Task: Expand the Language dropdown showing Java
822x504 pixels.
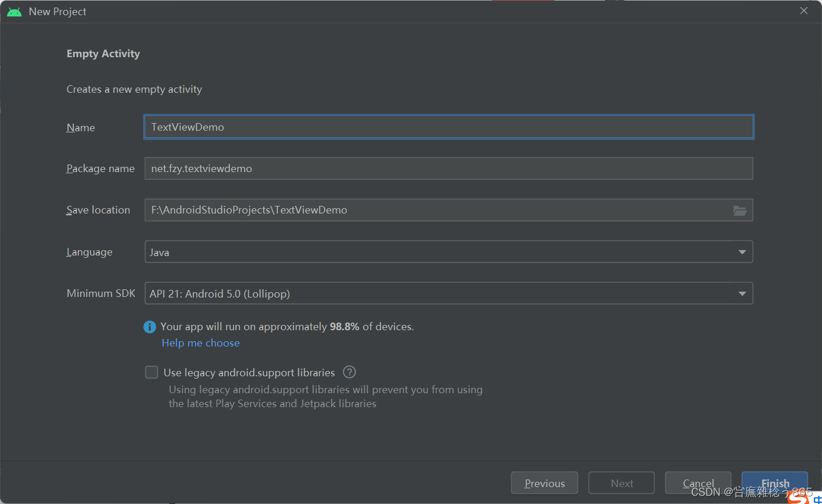Action: pos(448,252)
